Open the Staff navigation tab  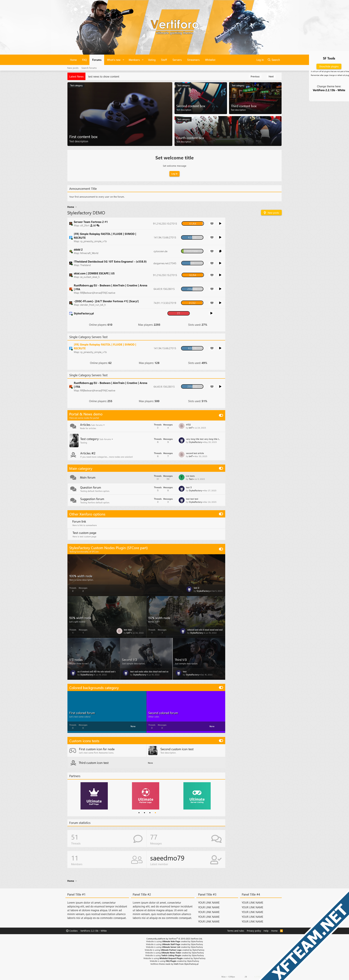pyautogui.click(x=164, y=60)
